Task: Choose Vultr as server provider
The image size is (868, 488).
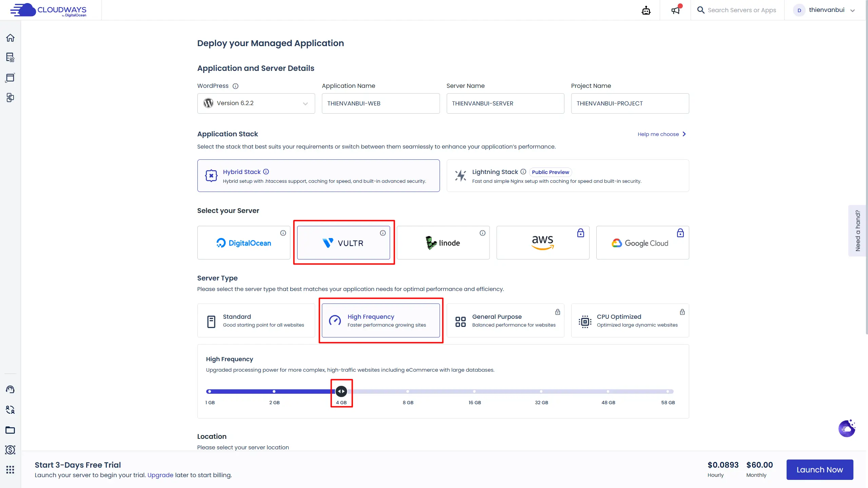Action: (x=344, y=243)
